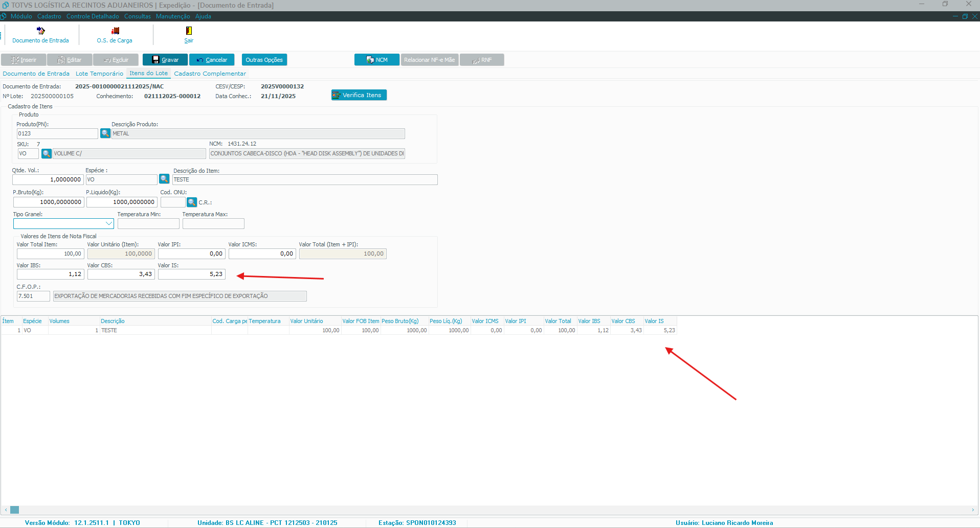Click the Sair exit icon
The width and height of the screenshot is (980, 528).
189,35
